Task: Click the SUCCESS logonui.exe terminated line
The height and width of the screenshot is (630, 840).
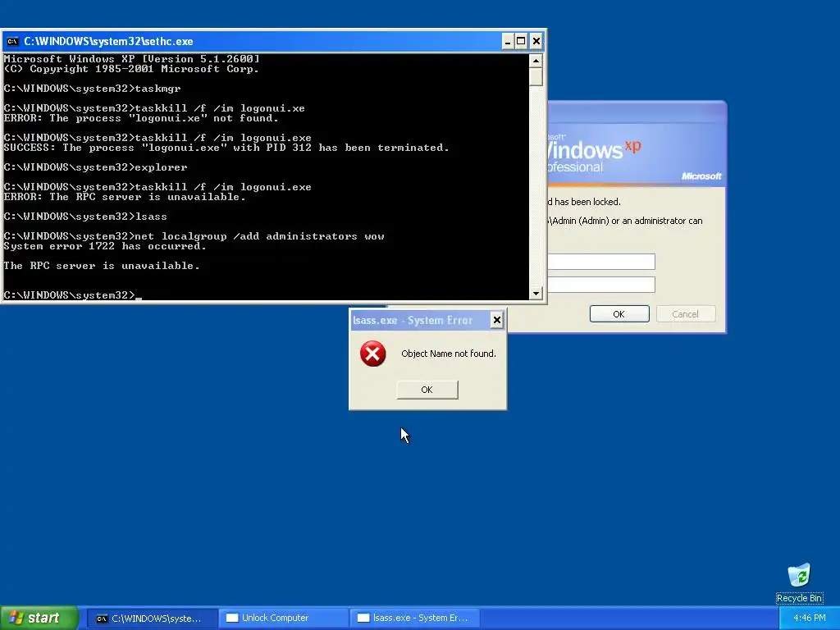Action: pyautogui.click(x=226, y=148)
